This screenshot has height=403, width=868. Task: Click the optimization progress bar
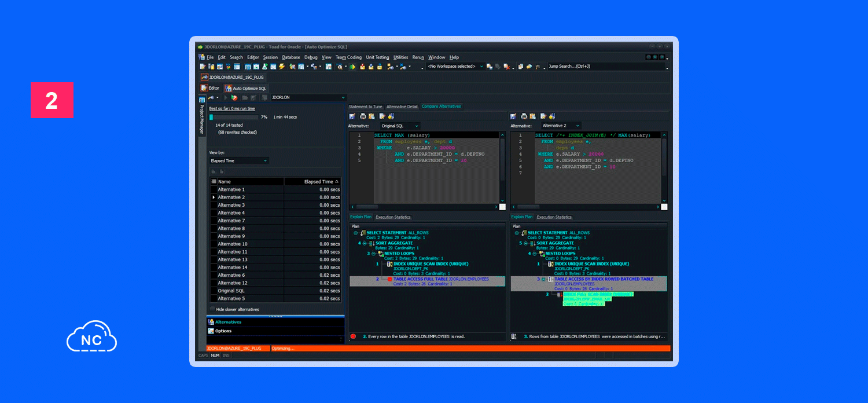click(233, 117)
